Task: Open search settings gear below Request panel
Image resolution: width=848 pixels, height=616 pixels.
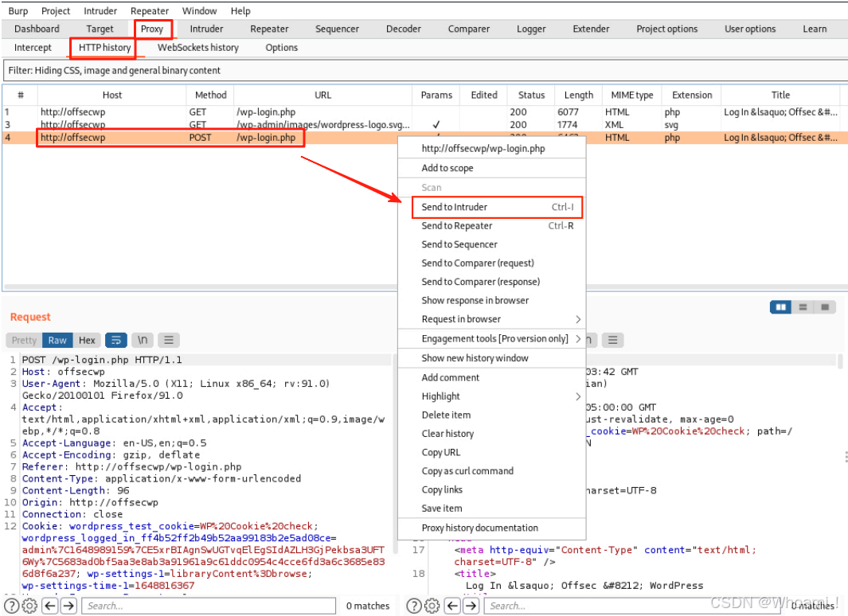Action: (x=29, y=606)
